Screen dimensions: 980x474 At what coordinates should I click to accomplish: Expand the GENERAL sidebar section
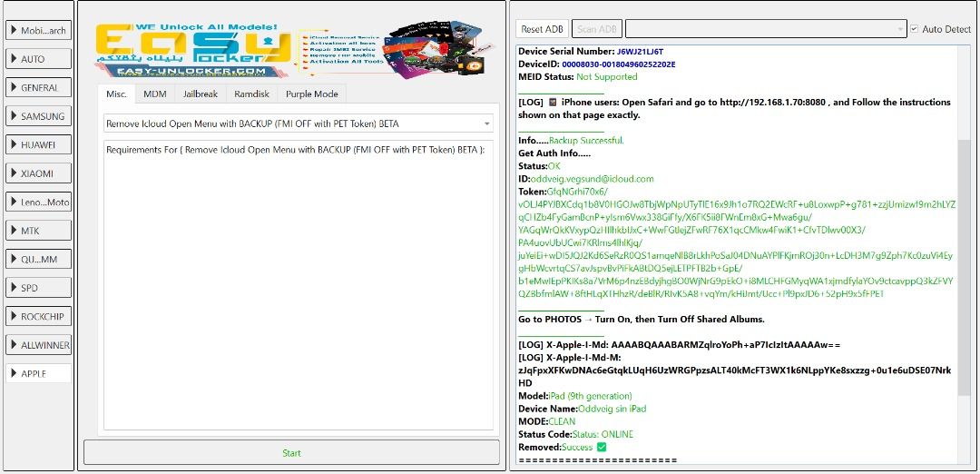tap(38, 87)
